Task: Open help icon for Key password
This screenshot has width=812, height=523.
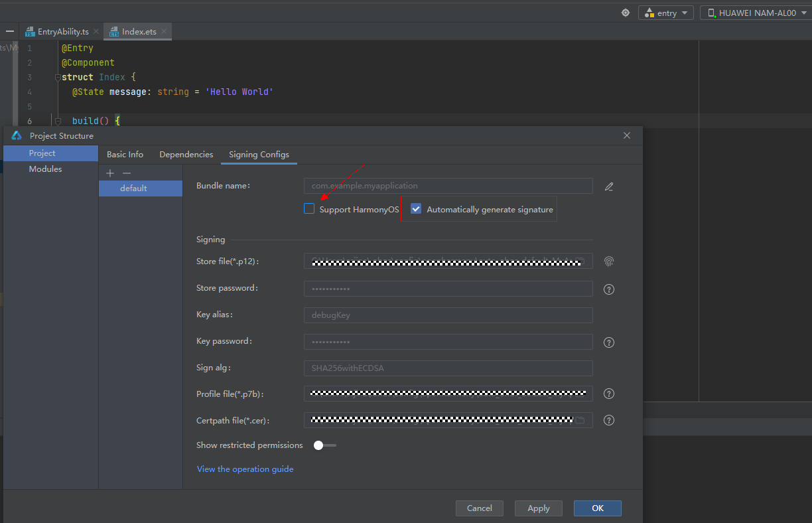Action: [609, 342]
